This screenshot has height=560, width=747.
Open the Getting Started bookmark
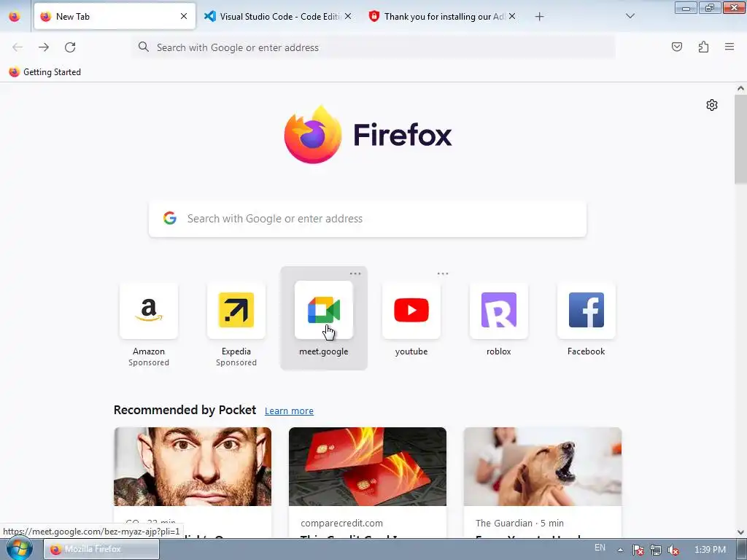45,72
